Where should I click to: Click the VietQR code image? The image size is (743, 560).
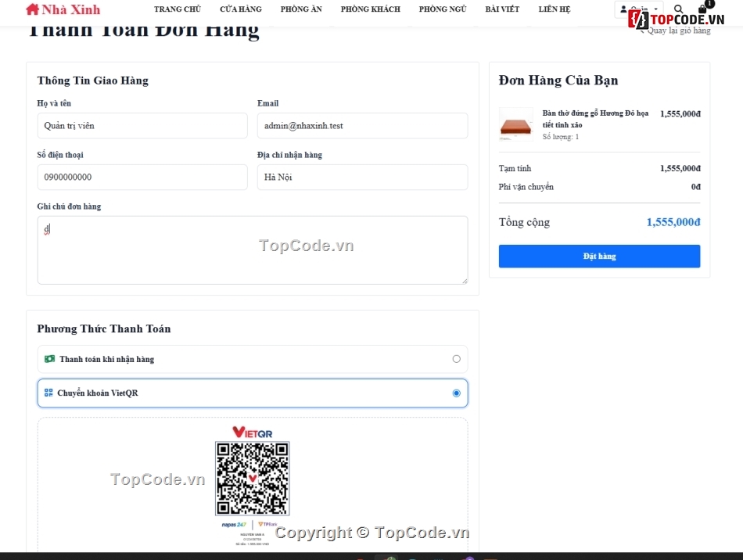(253, 479)
